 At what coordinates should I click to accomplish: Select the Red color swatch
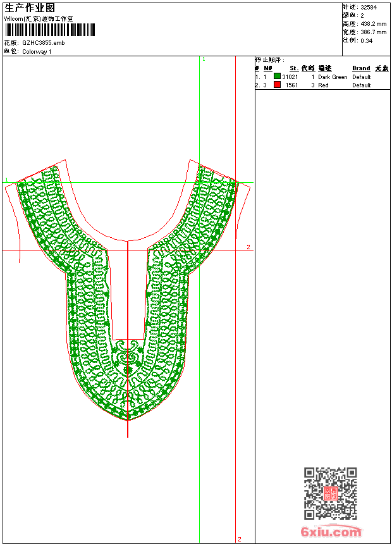coord(277,85)
